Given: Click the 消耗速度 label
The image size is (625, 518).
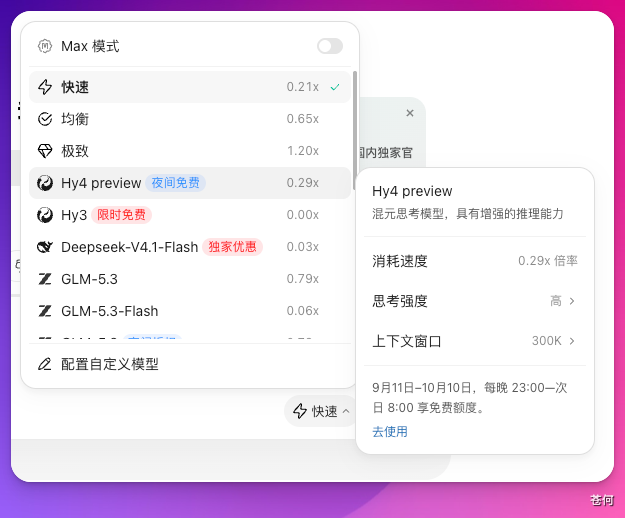Looking at the screenshot, I should [400, 261].
